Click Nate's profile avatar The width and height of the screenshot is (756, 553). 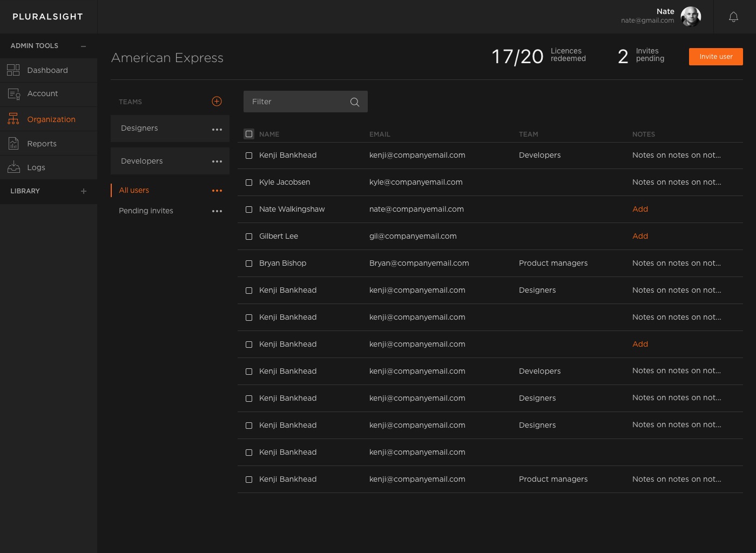point(691,17)
